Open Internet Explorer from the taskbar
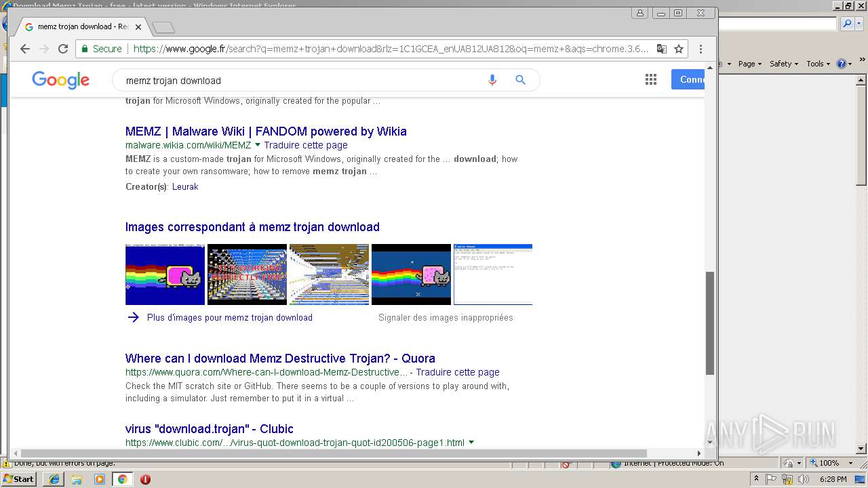Image resolution: width=868 pixels, height=488 pixels. pyautogui.click(x=54, y=479)
